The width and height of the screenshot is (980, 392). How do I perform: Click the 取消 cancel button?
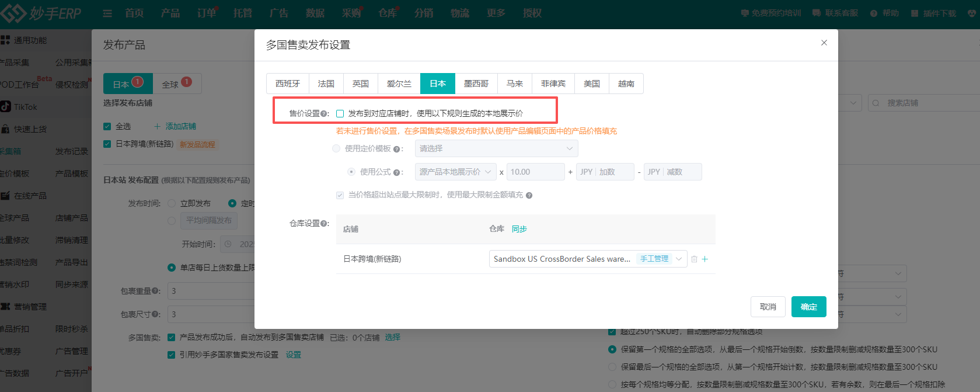pyautogui.click(x=768, y=307)
